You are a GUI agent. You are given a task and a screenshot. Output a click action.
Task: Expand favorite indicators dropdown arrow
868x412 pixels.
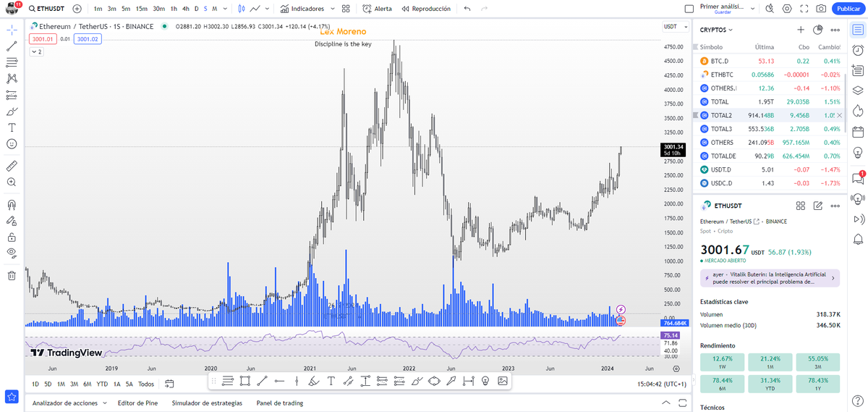[x=332, y=9]
